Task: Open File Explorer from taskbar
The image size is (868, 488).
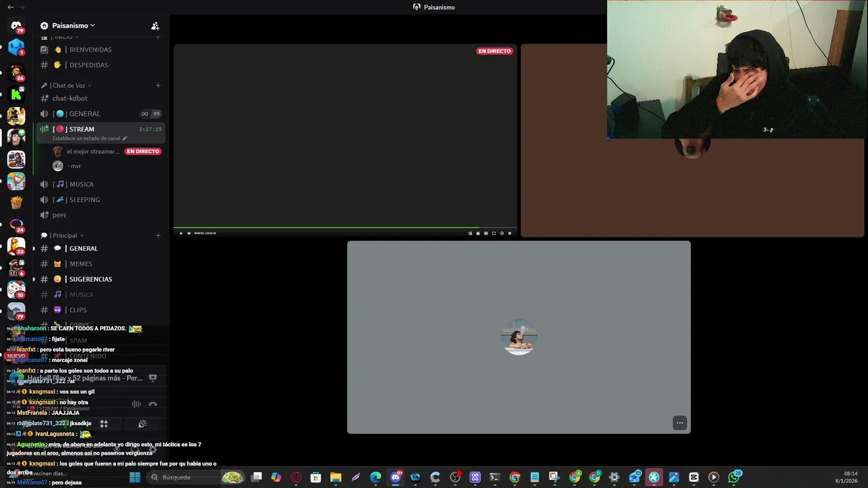Action: [335, 477]
